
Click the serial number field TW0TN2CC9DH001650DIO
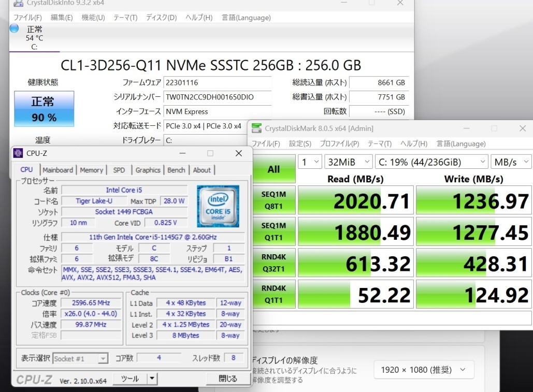tap(217, 97)
